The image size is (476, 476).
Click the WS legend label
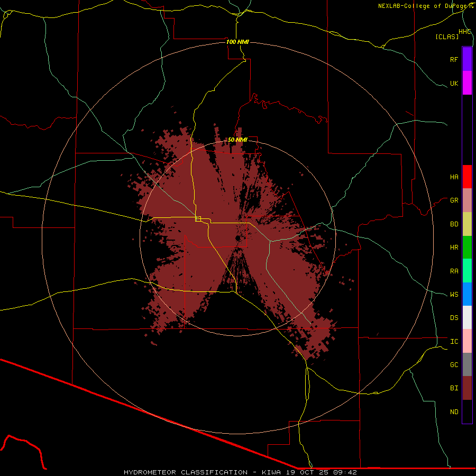pyautogui.click(x=454, y=295)
